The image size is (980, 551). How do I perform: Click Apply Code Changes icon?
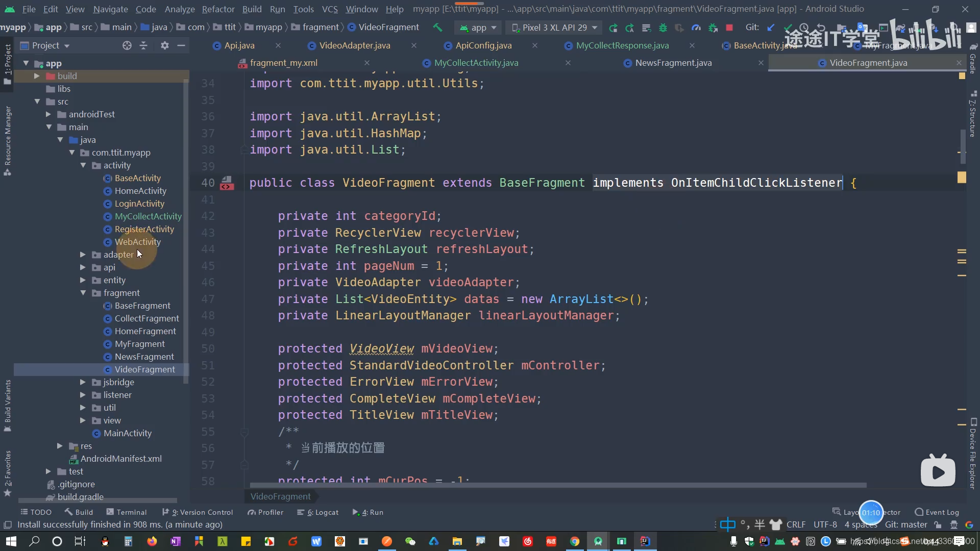(x=646, y=28)
